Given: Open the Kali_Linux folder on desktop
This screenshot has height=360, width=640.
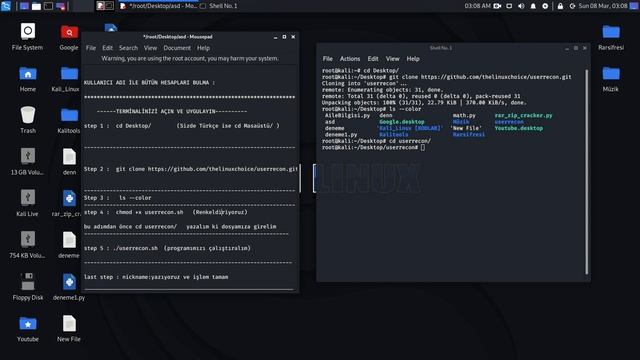Looking at the screenshot, I should 66,79.
